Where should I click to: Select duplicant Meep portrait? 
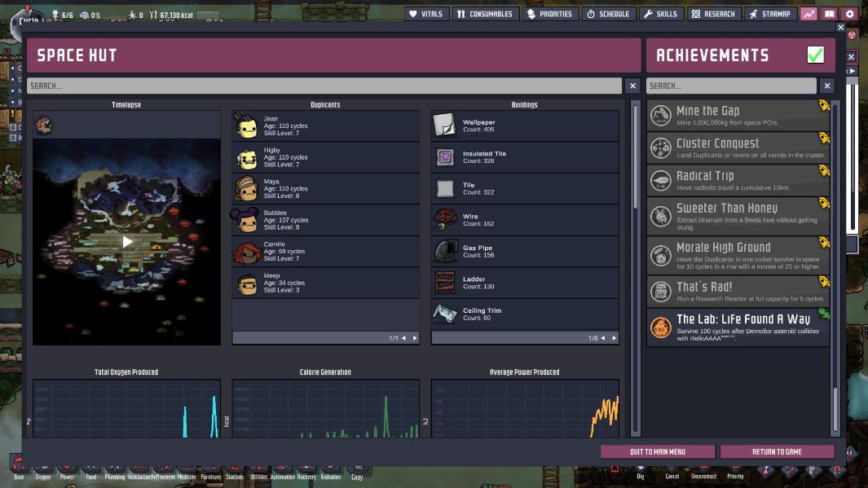[246, 284]
